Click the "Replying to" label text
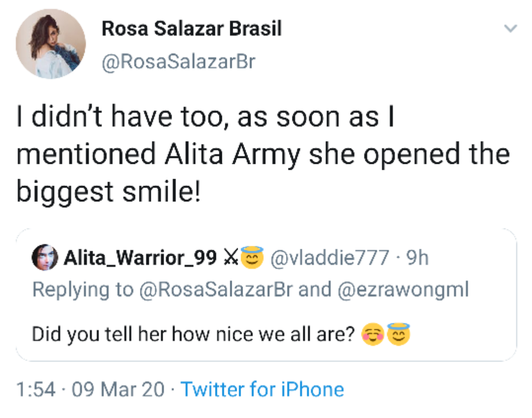This screenshot has width=532, height=418. (83, 290)
